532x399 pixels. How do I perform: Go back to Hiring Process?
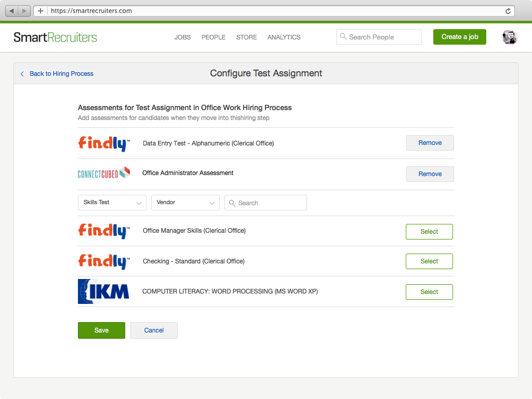(x=61, y=74)
